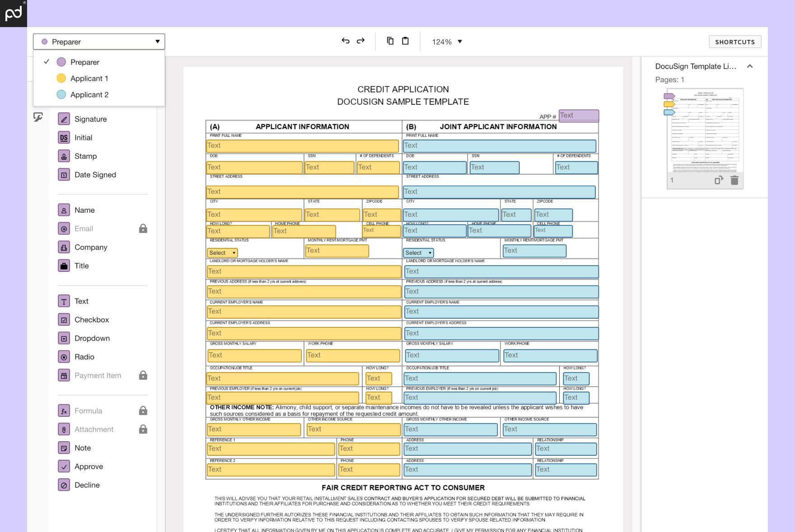Add a Stamp field
795x532 pixels.
[x=86, y=156]
